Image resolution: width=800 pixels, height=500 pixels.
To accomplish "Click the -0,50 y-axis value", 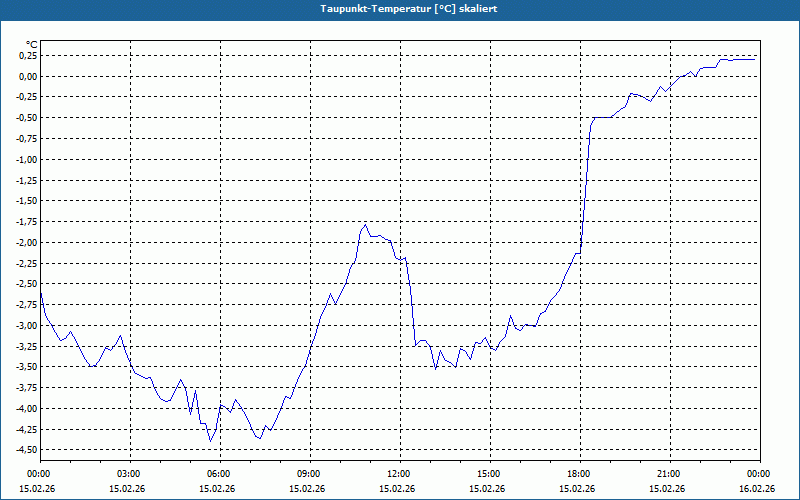I will (27, 118).
